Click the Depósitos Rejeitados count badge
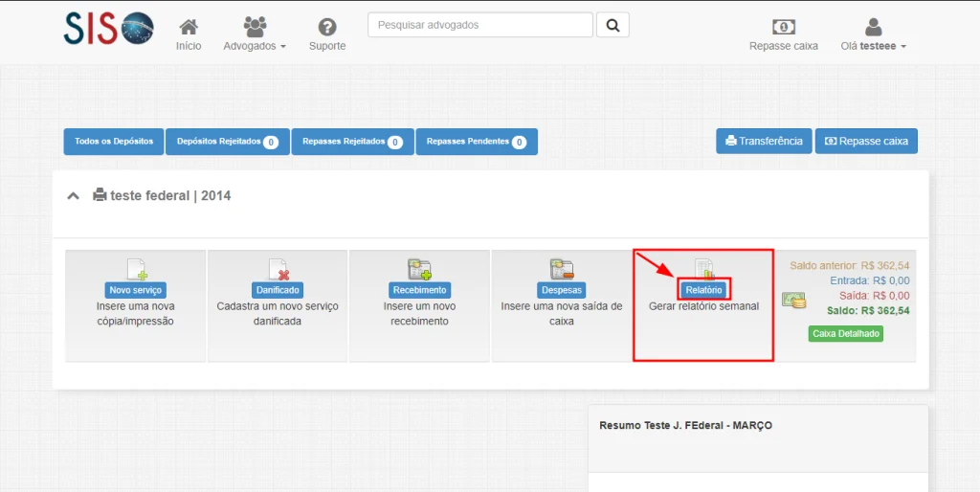 tap(271, 143)
